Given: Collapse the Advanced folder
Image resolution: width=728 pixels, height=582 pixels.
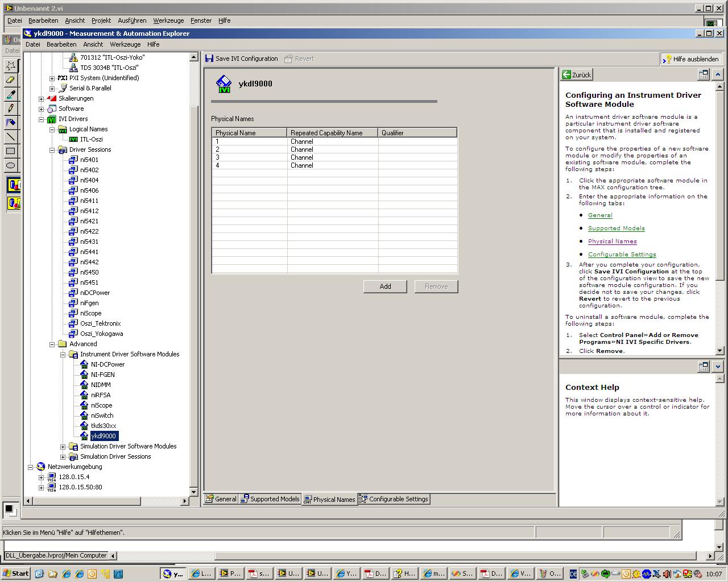Looking at the screenshot, I should 52,344.
